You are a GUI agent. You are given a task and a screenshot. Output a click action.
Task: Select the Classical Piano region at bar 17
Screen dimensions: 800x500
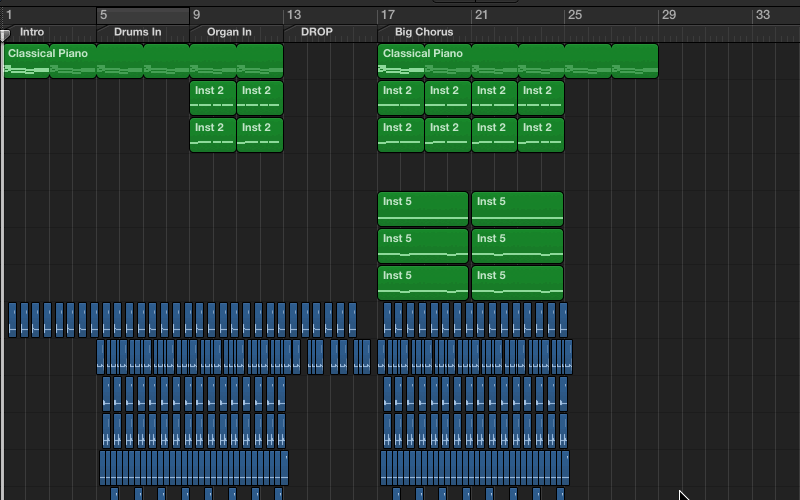(401, 61)
